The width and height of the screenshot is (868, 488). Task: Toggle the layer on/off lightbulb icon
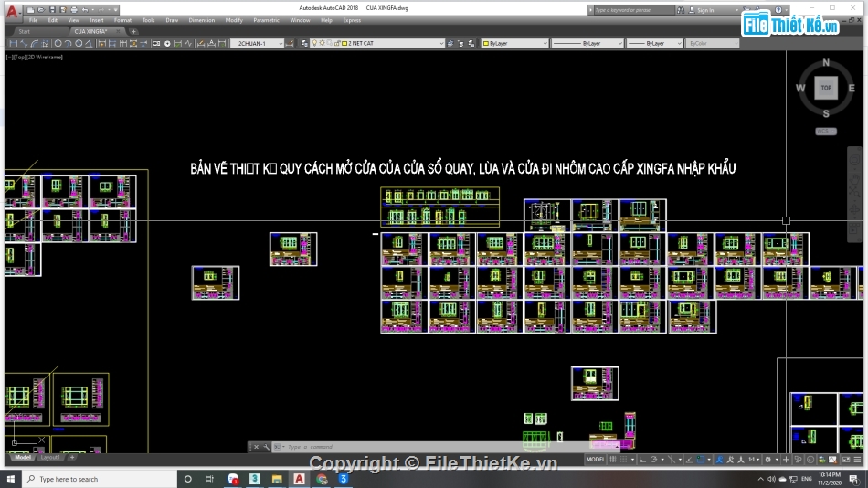(x=314, y=43)
